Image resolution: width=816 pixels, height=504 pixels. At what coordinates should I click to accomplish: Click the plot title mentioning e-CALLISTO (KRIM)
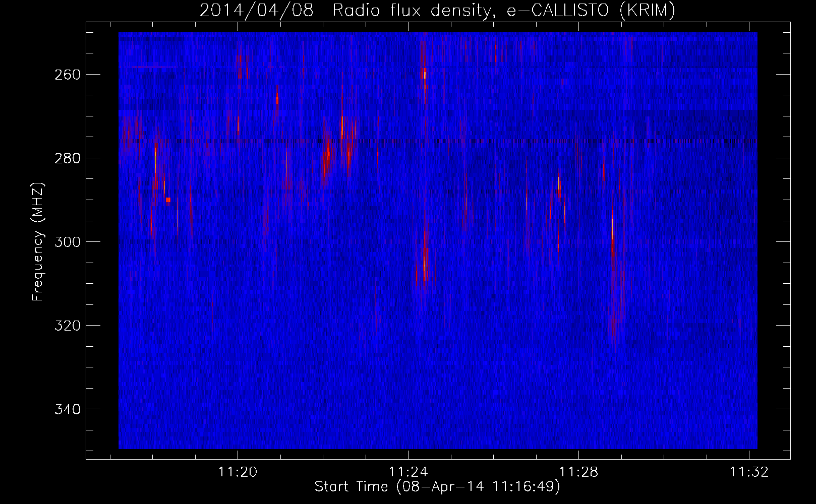[437, 11]
